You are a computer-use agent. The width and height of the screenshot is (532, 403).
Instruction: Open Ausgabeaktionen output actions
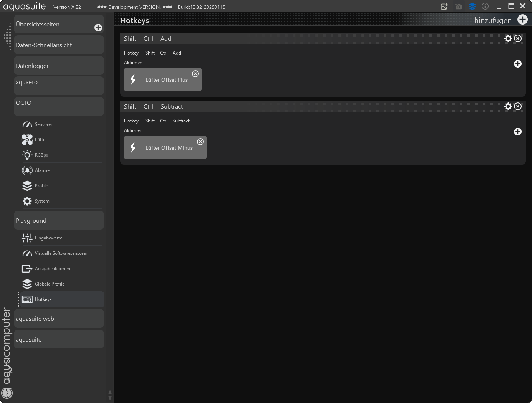click(52, 269)
